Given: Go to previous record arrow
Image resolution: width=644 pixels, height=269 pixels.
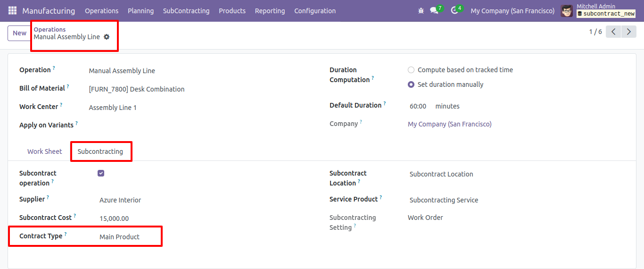Looking at the screenshot, I should pos(613,32).
